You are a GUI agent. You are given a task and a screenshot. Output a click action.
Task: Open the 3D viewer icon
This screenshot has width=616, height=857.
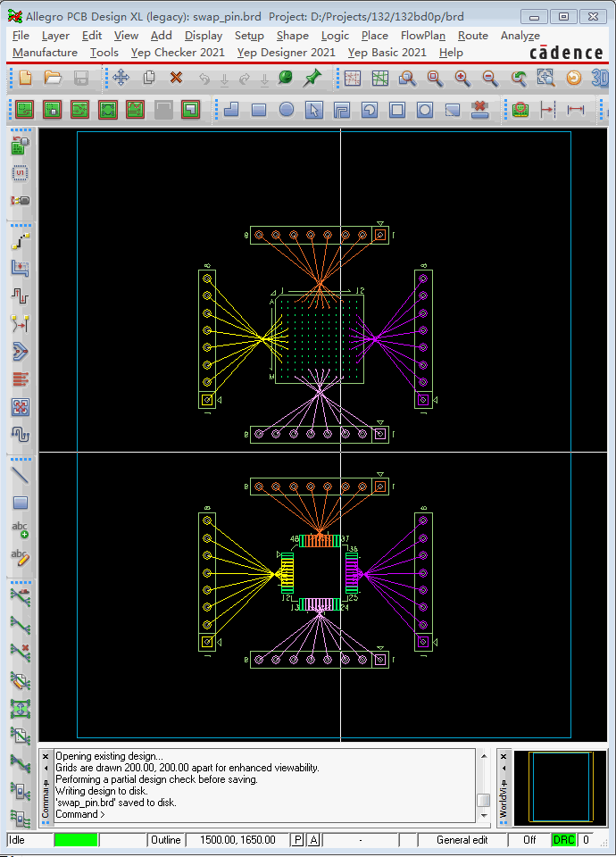[600, 79]
